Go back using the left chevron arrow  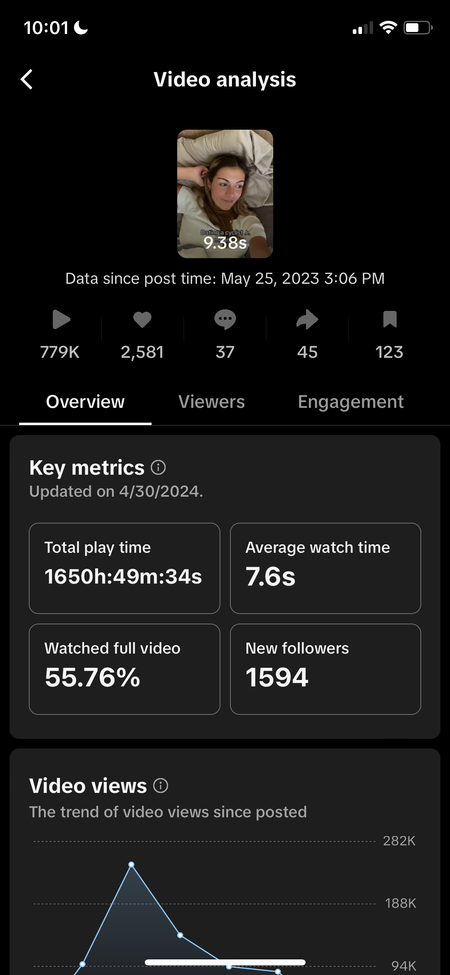[26, 80]
